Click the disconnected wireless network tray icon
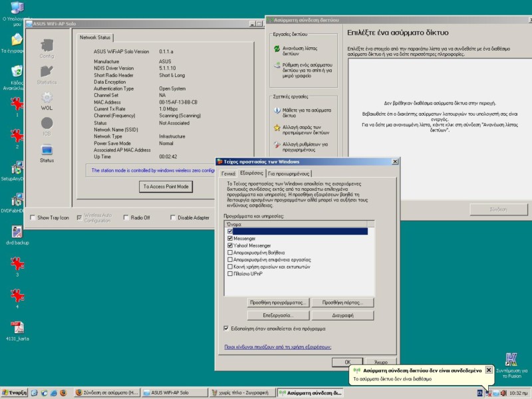The height and width of the screenshot is (399, 532). click(x=489, y=393)
